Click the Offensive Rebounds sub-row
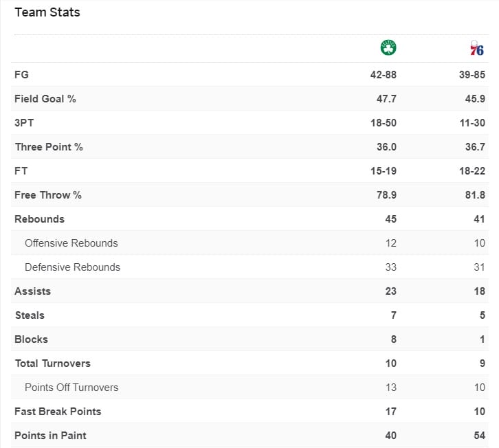The width and height of the screenshot is (499, 448). tap(71, 243)
